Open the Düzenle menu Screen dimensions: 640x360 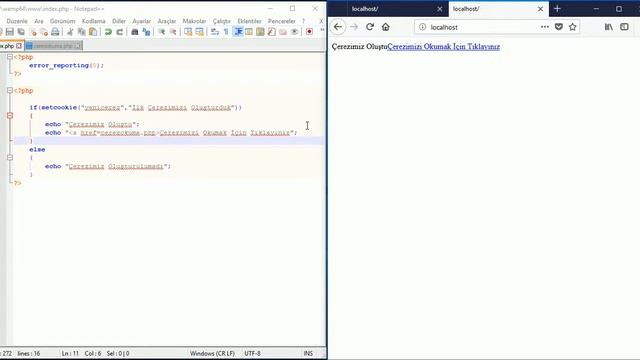tap(17, 21)
